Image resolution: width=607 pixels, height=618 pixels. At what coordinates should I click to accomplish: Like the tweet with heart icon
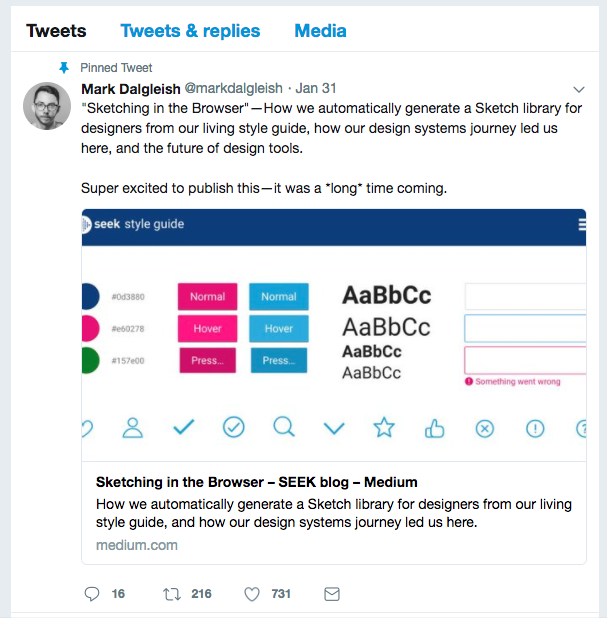coord(252,594)
